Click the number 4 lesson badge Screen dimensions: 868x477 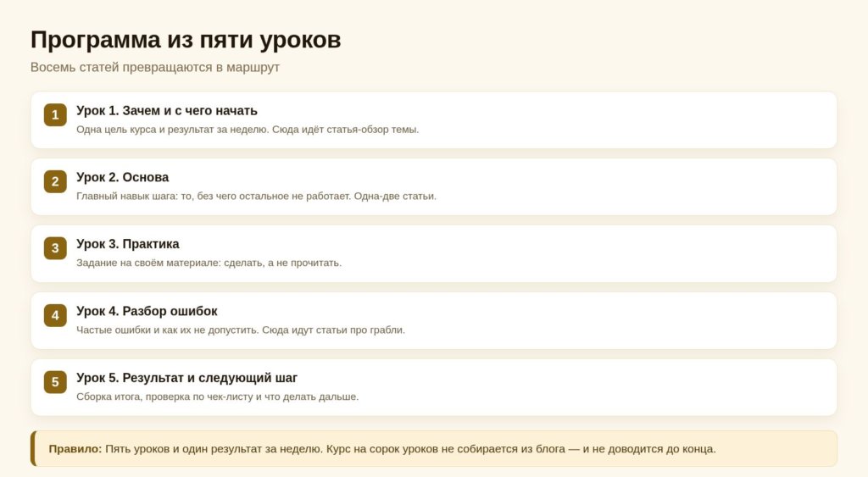55,315
